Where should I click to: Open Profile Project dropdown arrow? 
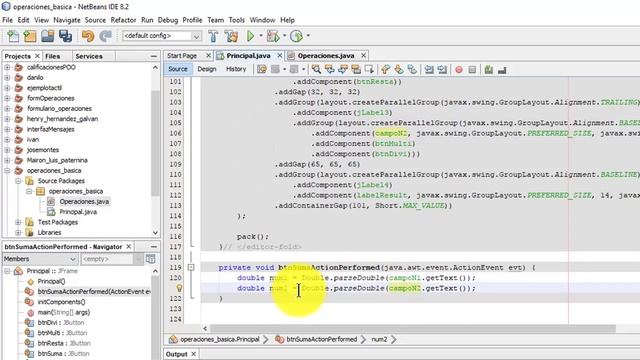308,36
